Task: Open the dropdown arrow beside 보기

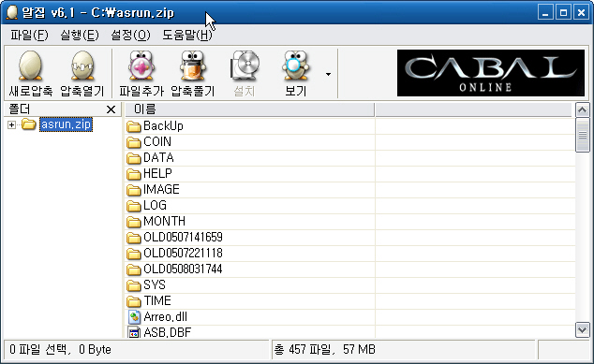Action: [x=328, y=74]
